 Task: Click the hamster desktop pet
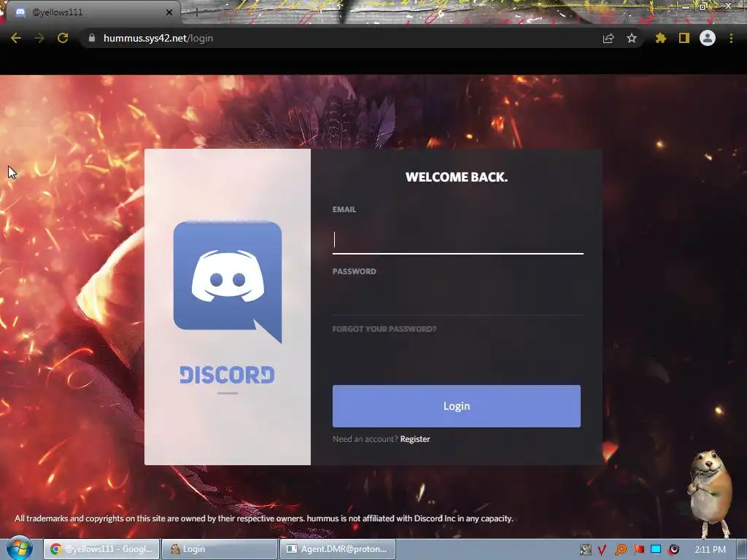pyautogui.click(x=709, y=494)
